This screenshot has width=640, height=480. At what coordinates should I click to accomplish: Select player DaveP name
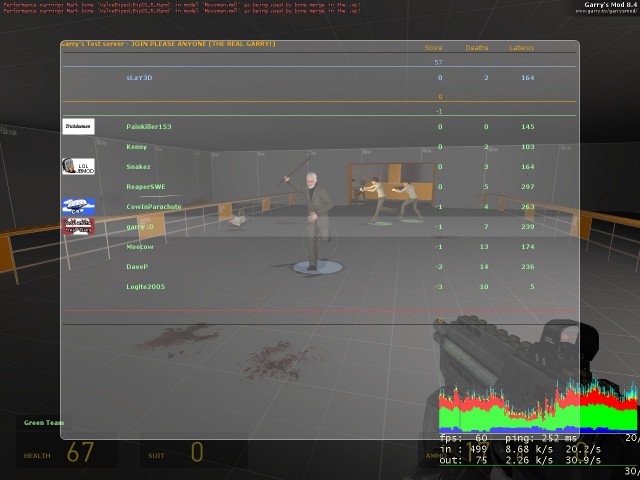(137, 267)
